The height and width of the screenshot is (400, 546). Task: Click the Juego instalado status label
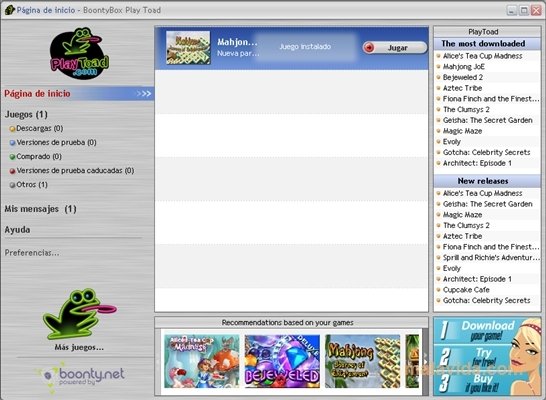click(x=305, y=47)
